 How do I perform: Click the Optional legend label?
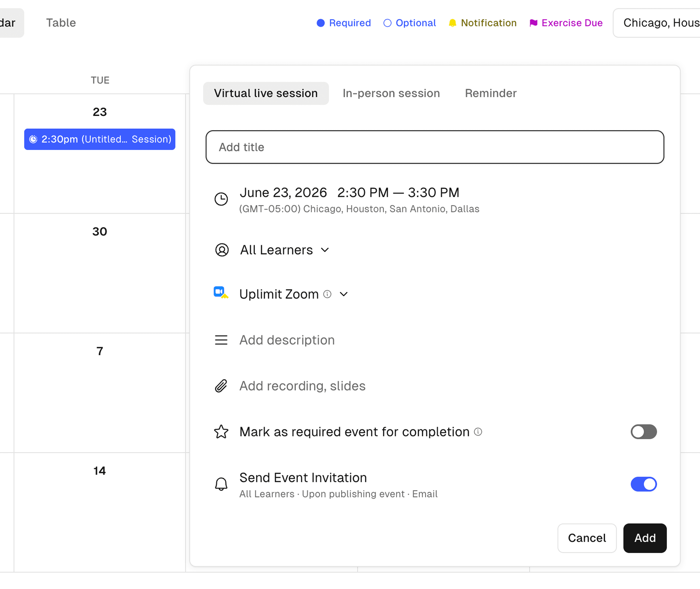(416, 23)
